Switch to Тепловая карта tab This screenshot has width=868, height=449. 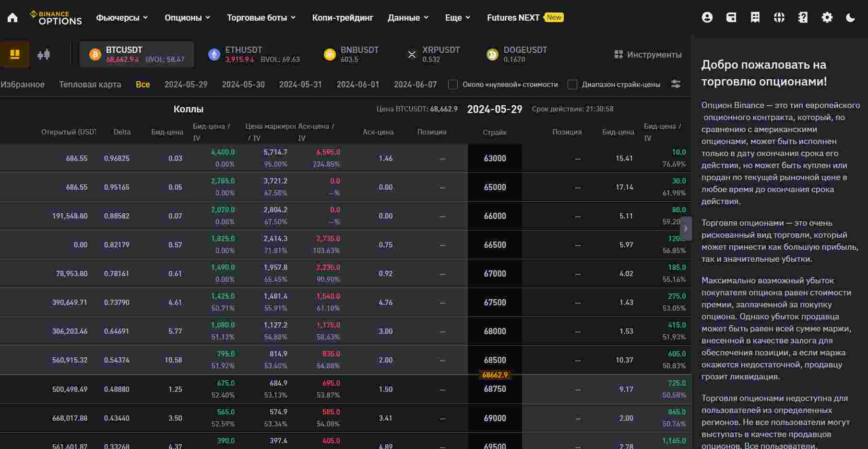tap(90, 85)
